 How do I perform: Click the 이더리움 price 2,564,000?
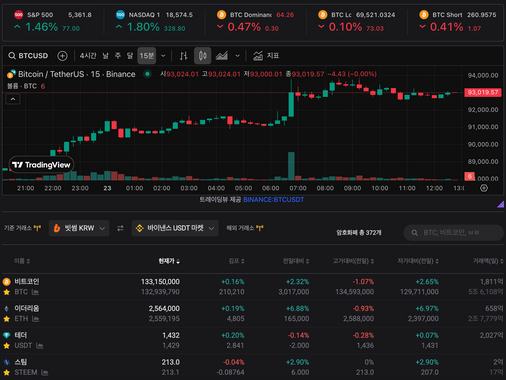(x=164, y=308)
